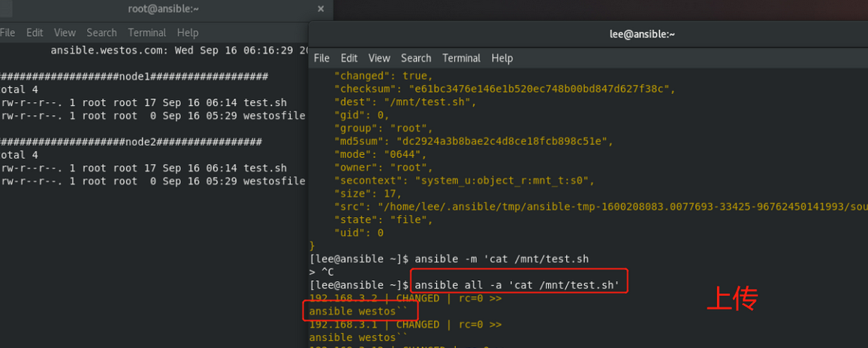
Task: Click ansible westos output under 192.168.3.1
Action: tap(359, 337)
